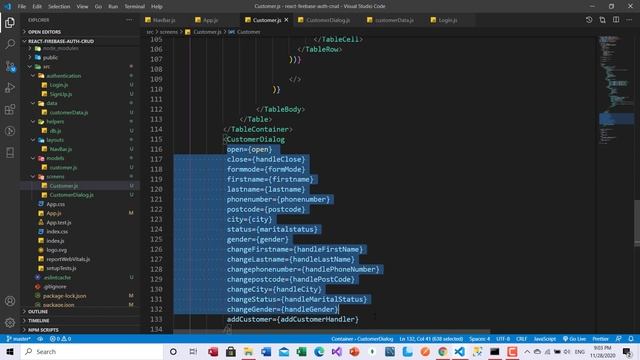Click the JavaScript language mode in status bar
Image resolution: width=640 pixels, height=360 pixels.
[x=544, y=339]
